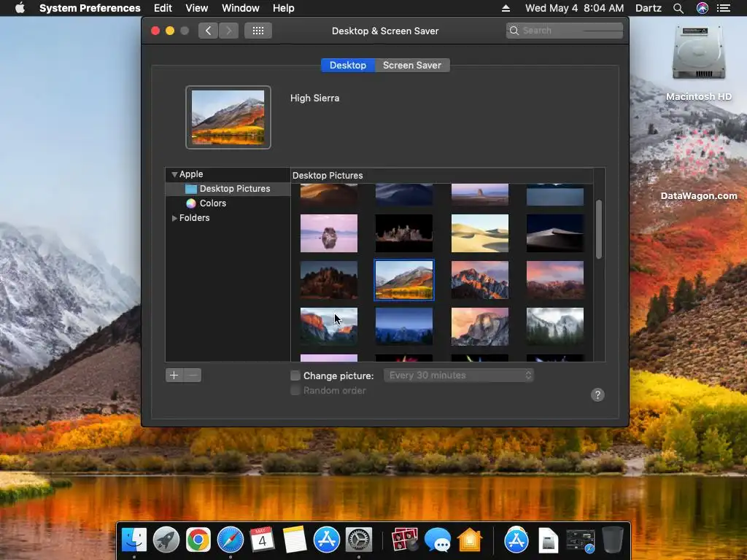Choose the dark night dune wallpaper

click(555, 233)
